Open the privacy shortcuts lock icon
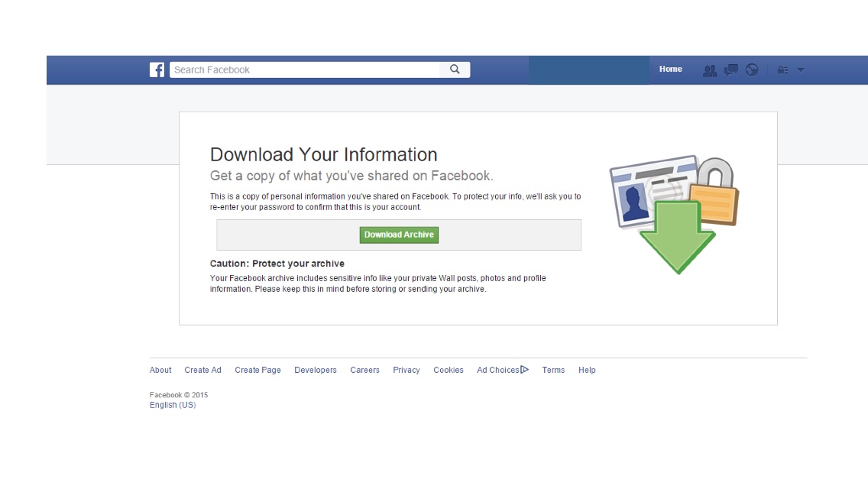 (x=782, y=70)
